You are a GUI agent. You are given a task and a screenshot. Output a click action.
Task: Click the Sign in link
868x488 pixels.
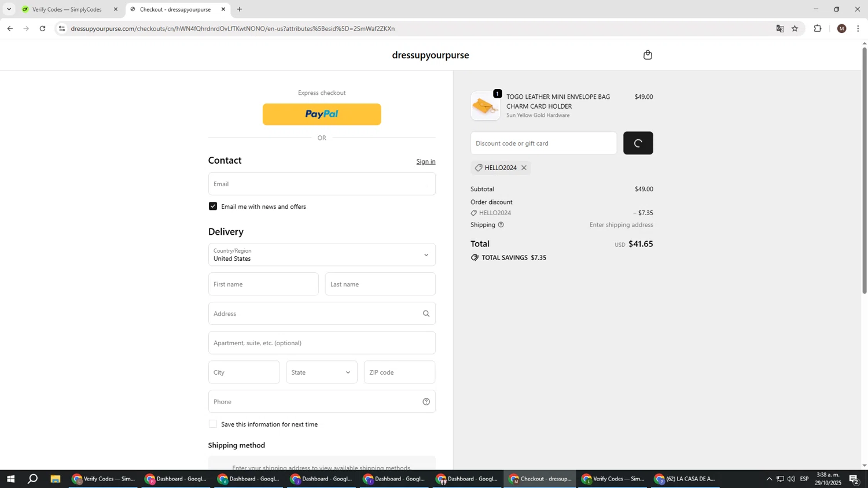[x=426, y=161]
